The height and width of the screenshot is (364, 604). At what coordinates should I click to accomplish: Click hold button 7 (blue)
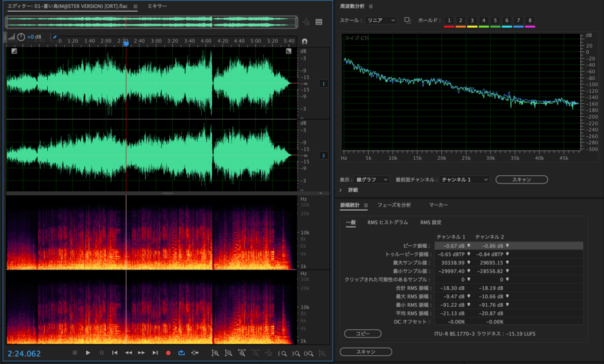coord(518,21)
